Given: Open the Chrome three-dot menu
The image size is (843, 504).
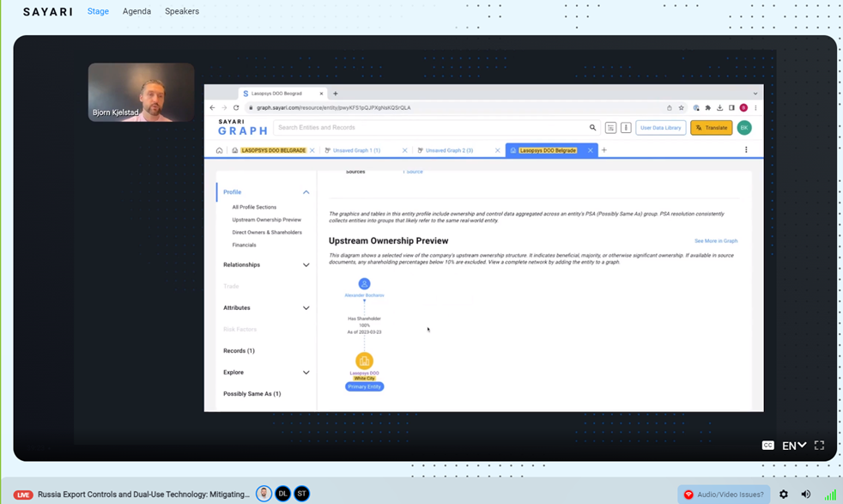Looking at the screenshot, I should click(755, 107).
